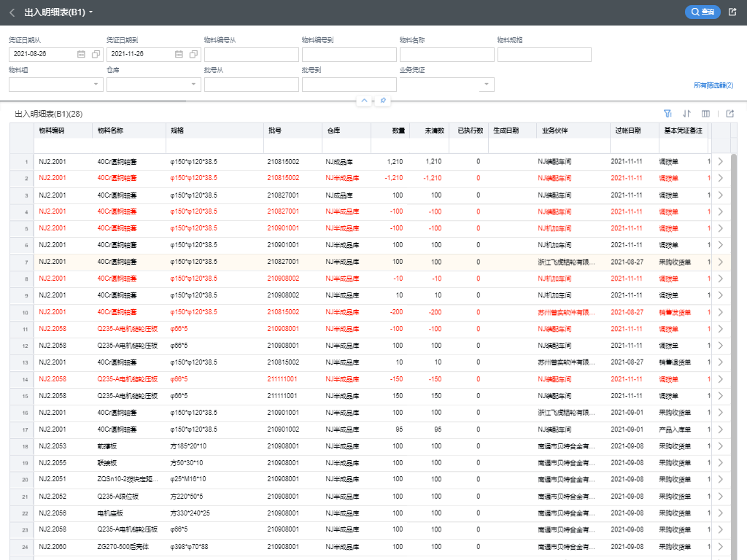Viewport: 747px width, 560px height.
Task: Open calendar picker for 凭证日期到
Action: click(179, 54)
